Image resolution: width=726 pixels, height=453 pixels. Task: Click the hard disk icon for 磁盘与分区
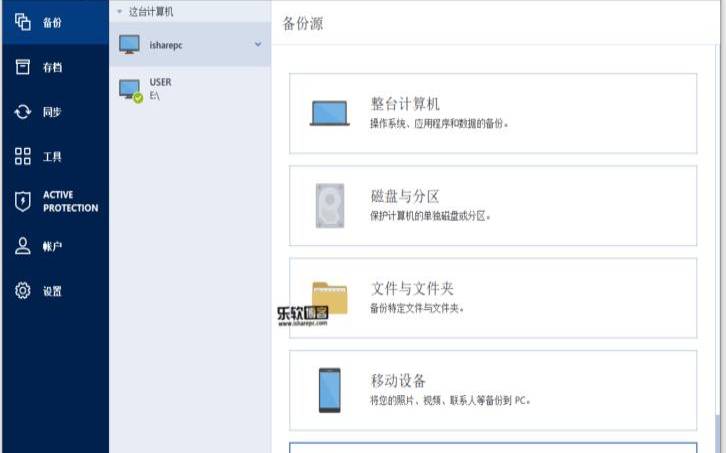click(x=330, y=206)
